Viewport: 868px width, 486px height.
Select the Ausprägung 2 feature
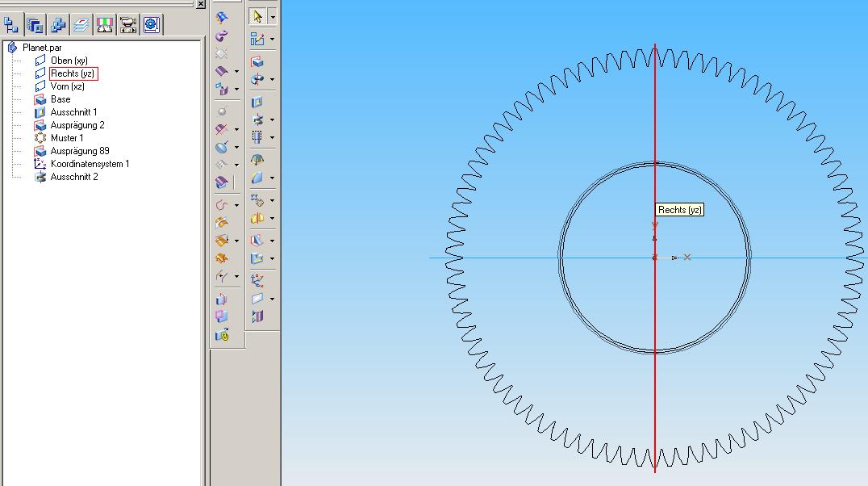[77, 125]
